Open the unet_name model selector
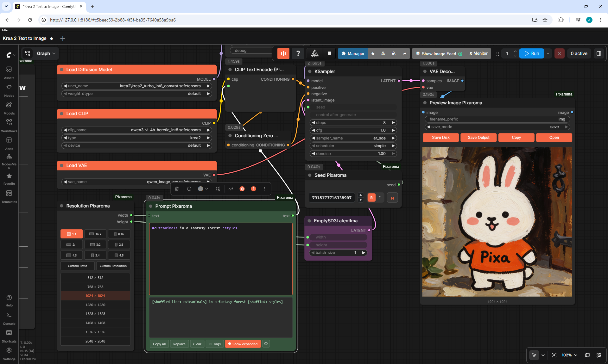The width and height of the screenshot is (608, 364). click(136, 86)
